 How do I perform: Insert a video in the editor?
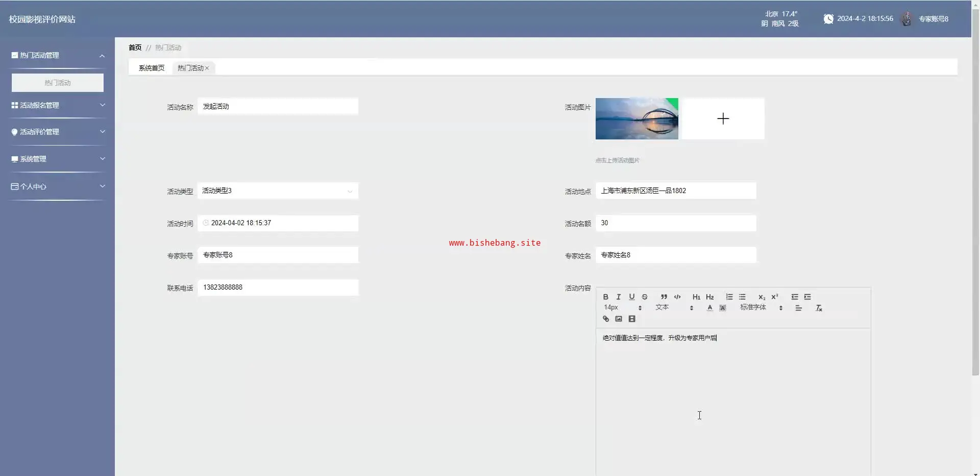coord(632,319)
